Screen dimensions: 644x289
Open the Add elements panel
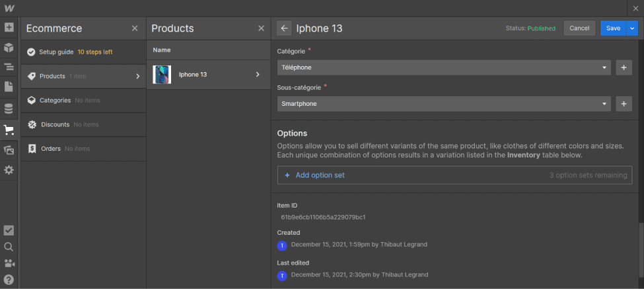[x=9, y=28]
